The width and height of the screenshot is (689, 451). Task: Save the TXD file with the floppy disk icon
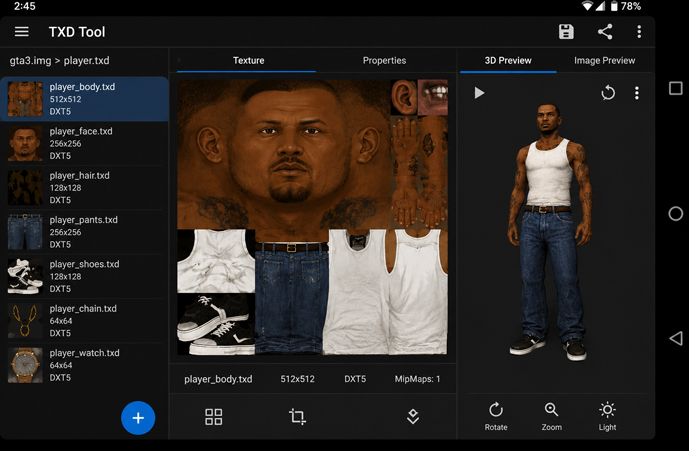click(x=566, y=32)
